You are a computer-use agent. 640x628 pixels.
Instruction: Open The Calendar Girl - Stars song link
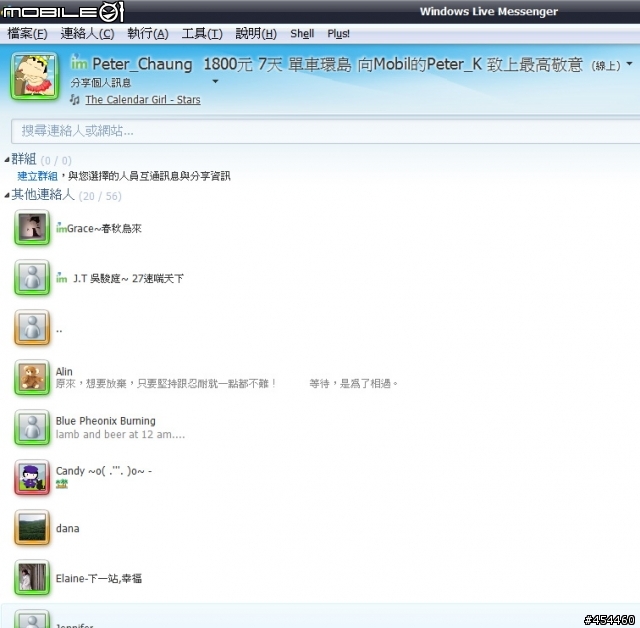click(143, 100)
